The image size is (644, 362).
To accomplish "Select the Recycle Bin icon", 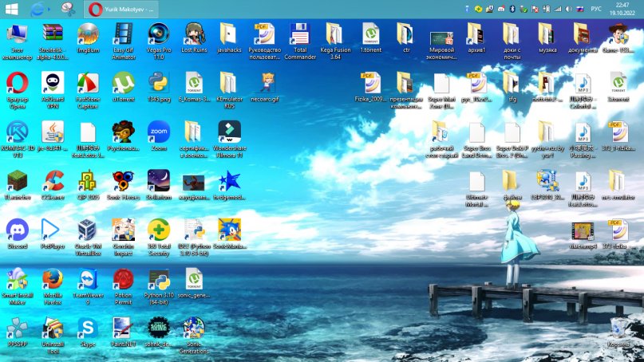I will tap(618, 329).
